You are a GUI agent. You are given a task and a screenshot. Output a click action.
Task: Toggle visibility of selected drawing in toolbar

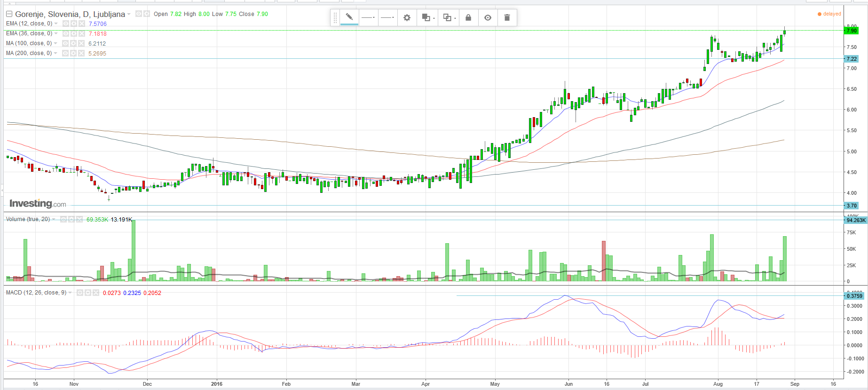[488, 17]
